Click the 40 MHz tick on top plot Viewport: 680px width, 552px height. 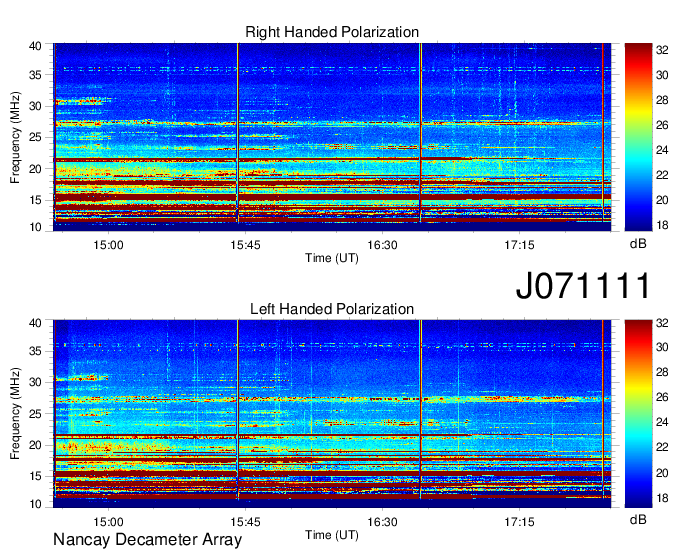pyautogui.click(x=36, y=46)
